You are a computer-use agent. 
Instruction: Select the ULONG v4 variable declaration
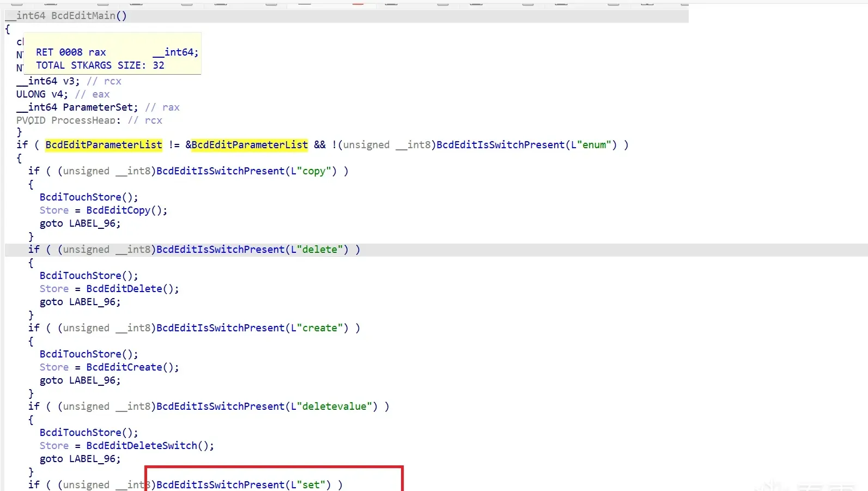pyautogui.click(x=42, y=94)
